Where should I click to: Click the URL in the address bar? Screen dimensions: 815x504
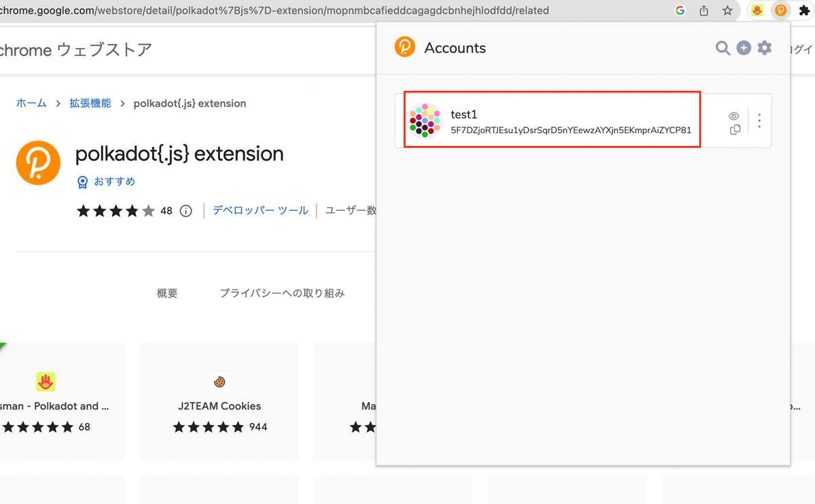tap(274, 11)
